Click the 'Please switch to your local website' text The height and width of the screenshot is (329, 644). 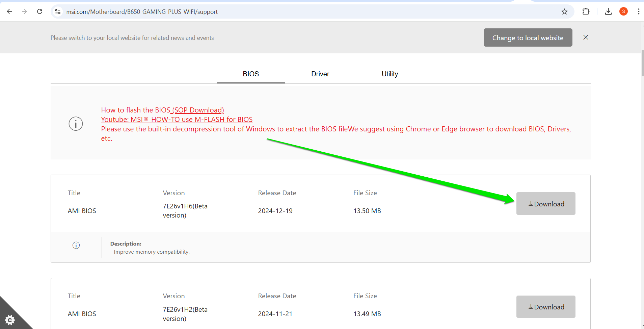coord(132,38)
